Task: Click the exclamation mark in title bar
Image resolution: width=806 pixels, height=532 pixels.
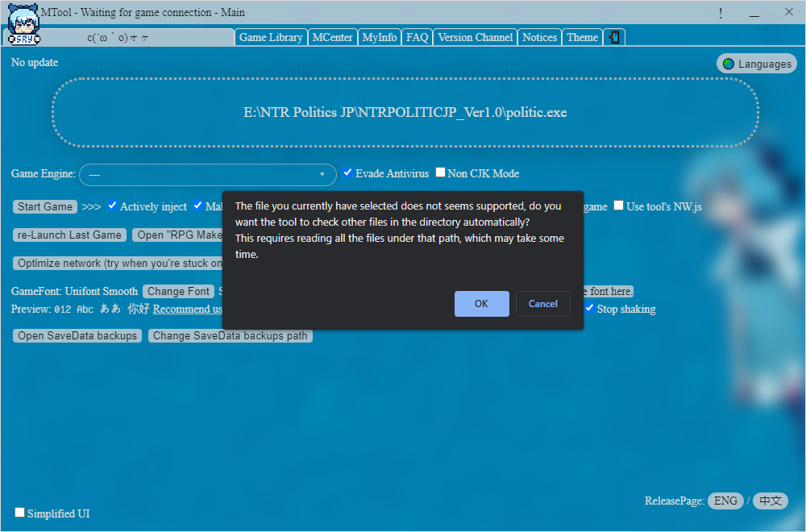Action: click(721, 13)
